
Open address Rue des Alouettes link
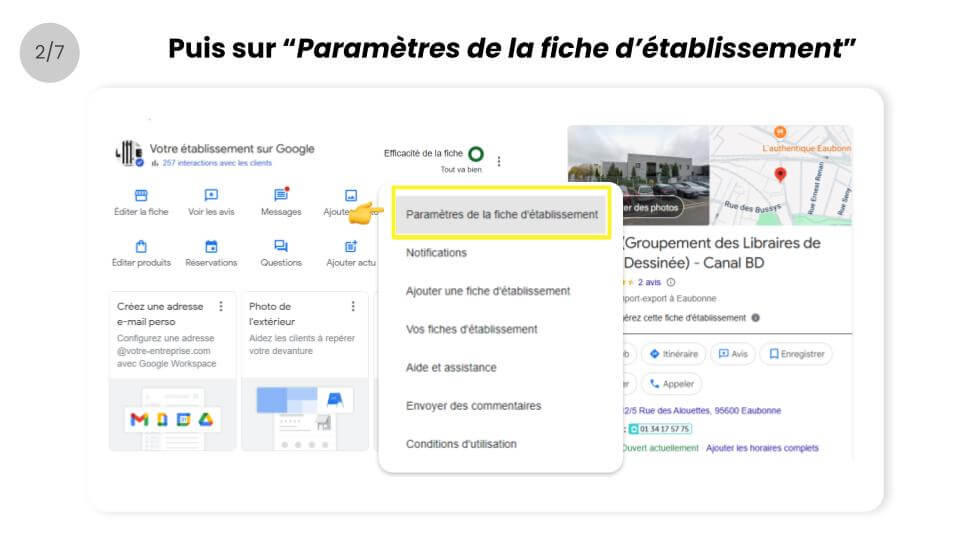[x=702, y=411]
